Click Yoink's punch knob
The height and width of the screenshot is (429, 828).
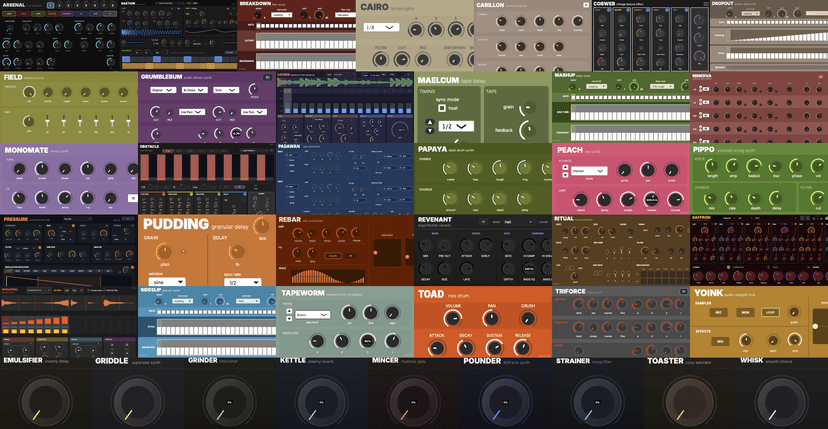coord(794,312)
